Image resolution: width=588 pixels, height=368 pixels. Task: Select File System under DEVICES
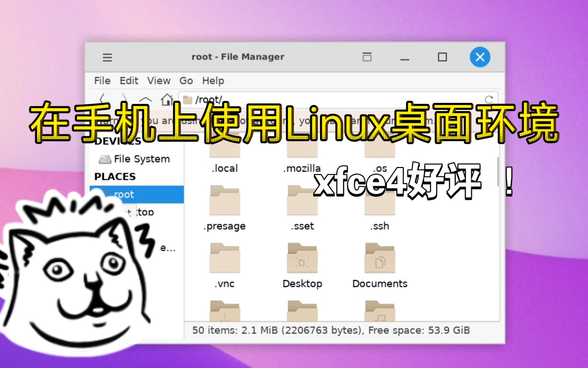click(x=135, y=159)
